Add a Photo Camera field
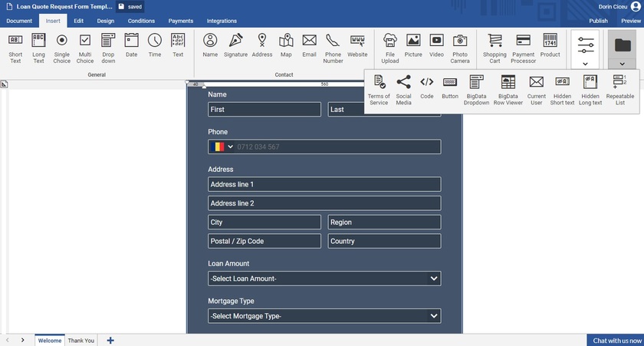This screenshot has height=346, width=644. pos(460,48)
